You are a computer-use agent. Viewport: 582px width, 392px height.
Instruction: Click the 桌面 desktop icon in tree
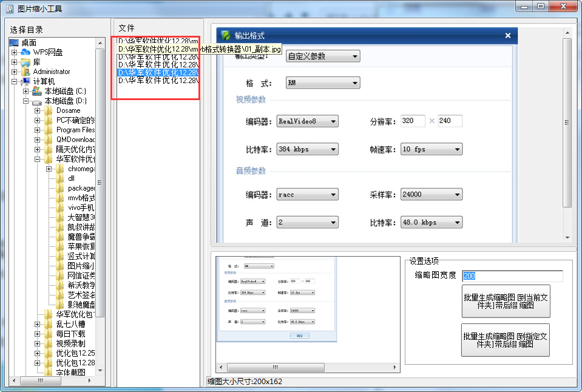coord(14,43)
